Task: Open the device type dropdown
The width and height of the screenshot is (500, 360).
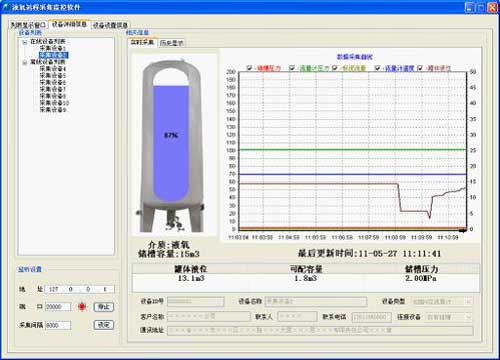Action: [x=468, y=302]
